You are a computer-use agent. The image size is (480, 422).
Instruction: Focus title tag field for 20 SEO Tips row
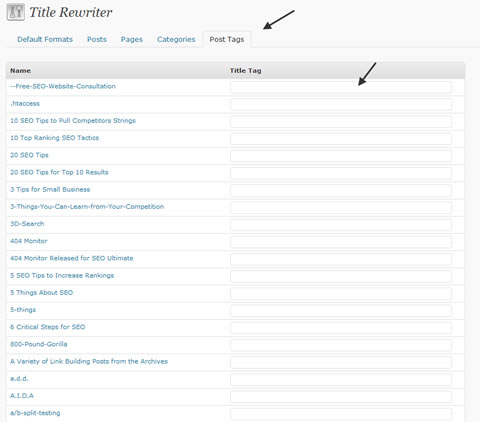click(x=341, y=156)
